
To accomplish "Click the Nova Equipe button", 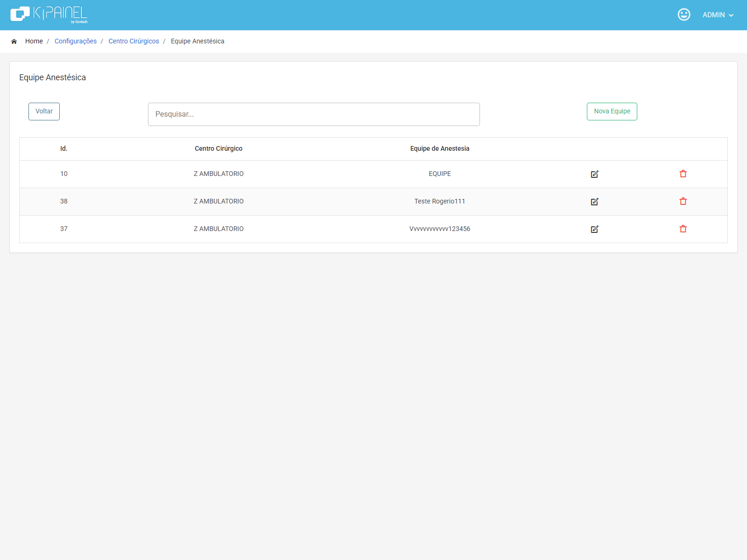I will click(612, 112).
